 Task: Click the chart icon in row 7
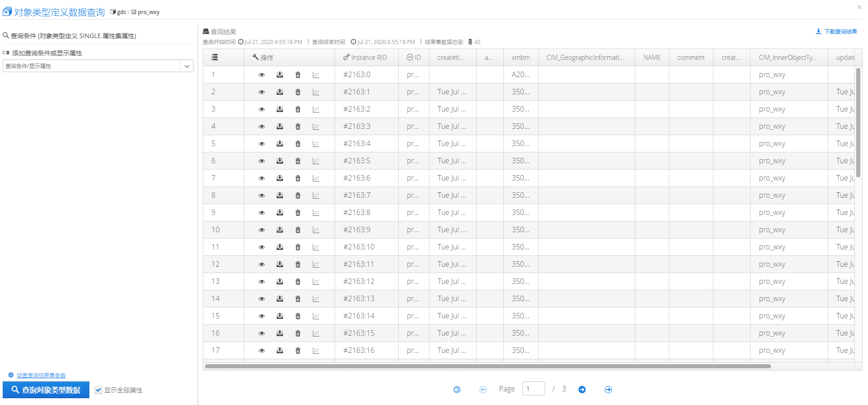pos(316,178)
